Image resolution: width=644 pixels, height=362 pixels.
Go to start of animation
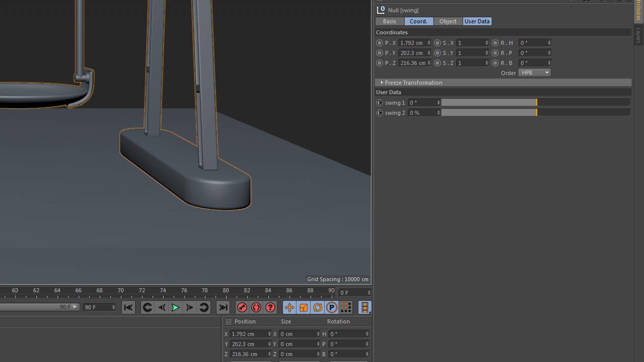click(128, 307)
